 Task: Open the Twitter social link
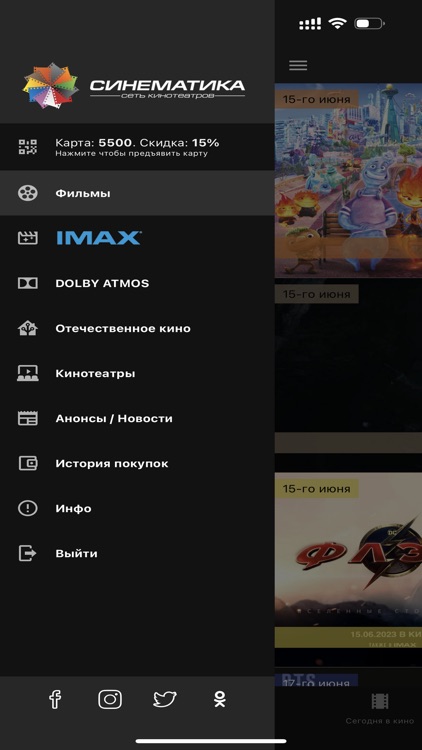click(165, 699)
